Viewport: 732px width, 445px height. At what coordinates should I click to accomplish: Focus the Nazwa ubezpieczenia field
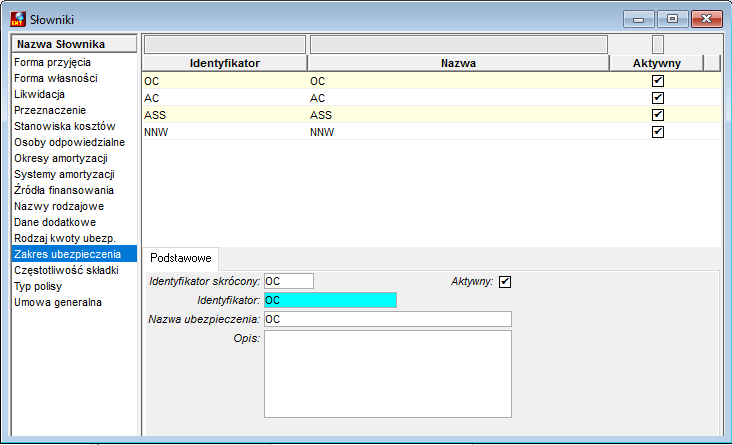(x=388, y=319)
